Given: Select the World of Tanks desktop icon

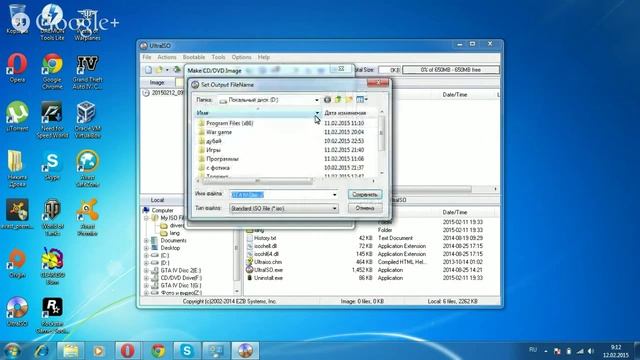Looking at the screenshot, I should point(52,217).
